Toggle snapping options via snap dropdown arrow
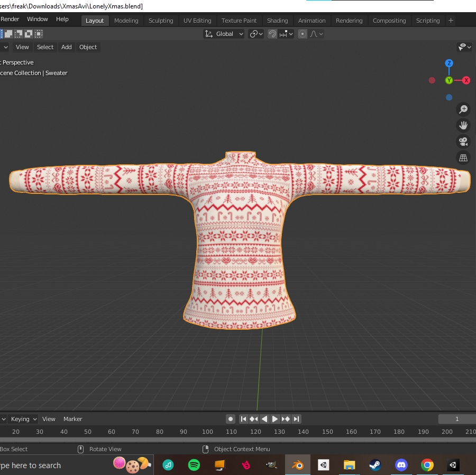476x475 pixels. (290, 34)
